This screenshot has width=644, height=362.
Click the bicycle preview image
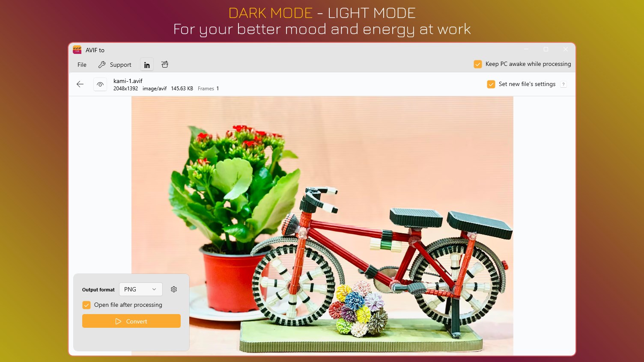(322, 226)
